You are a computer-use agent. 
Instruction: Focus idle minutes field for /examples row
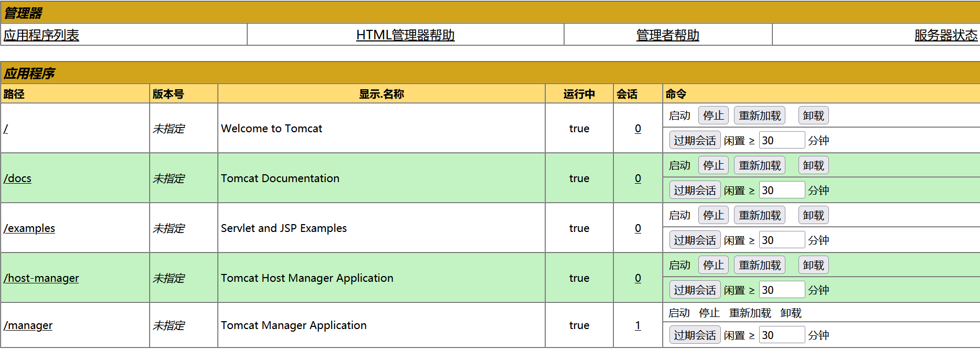tap(782, 240)
